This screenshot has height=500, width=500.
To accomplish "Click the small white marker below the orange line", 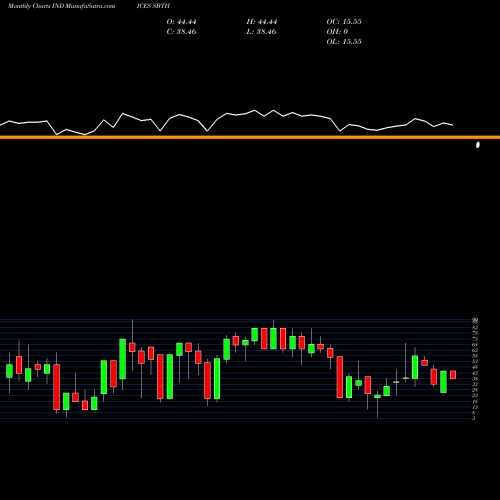I will point(478,145).
